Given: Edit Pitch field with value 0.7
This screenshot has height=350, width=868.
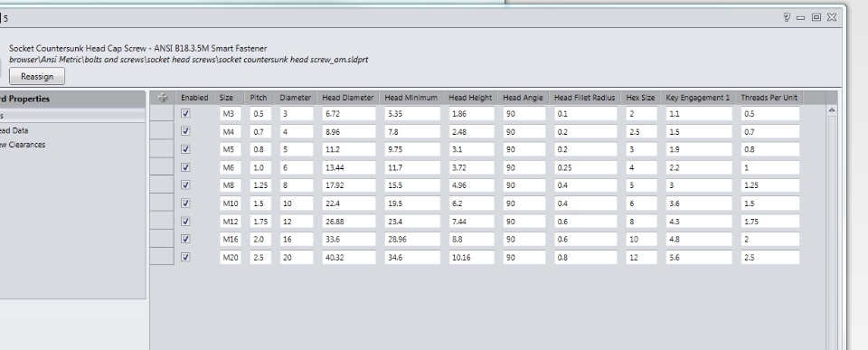Looking at the screenshot, I should 260,132.
